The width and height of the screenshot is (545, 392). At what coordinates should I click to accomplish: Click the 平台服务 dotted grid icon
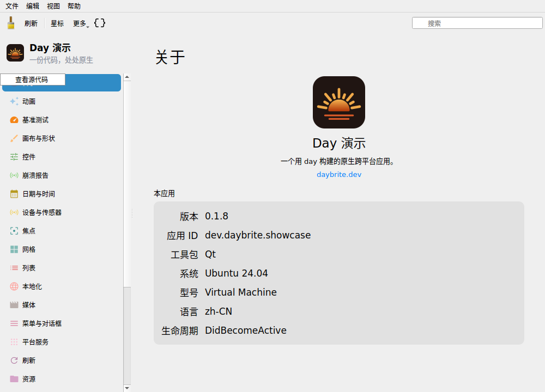tap(14, 342)
